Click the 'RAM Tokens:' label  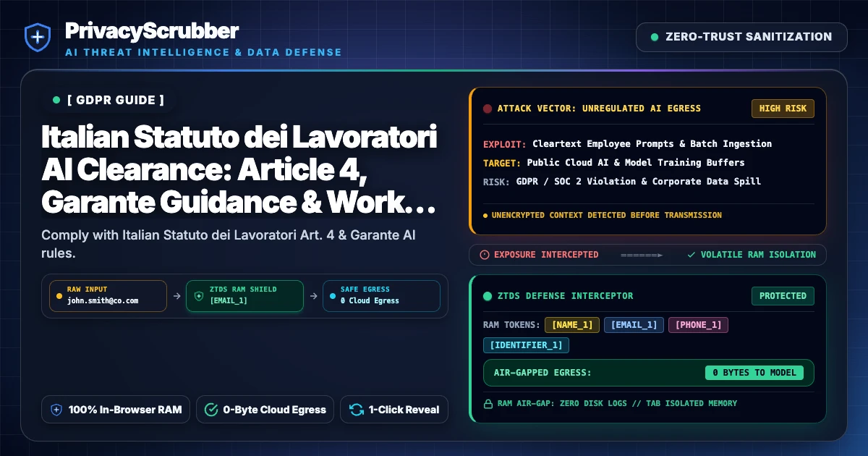click(511, 325)
